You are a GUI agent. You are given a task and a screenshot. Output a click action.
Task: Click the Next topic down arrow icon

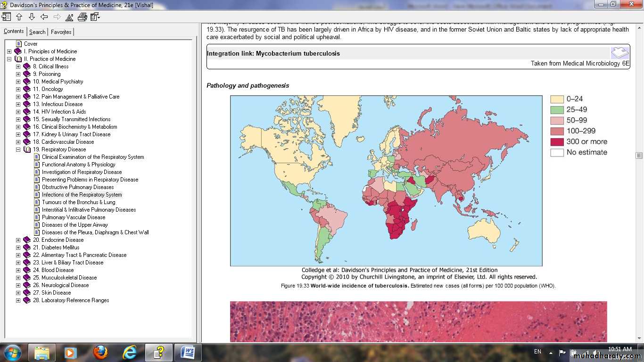pyautogui.click(x=32, y=17)
